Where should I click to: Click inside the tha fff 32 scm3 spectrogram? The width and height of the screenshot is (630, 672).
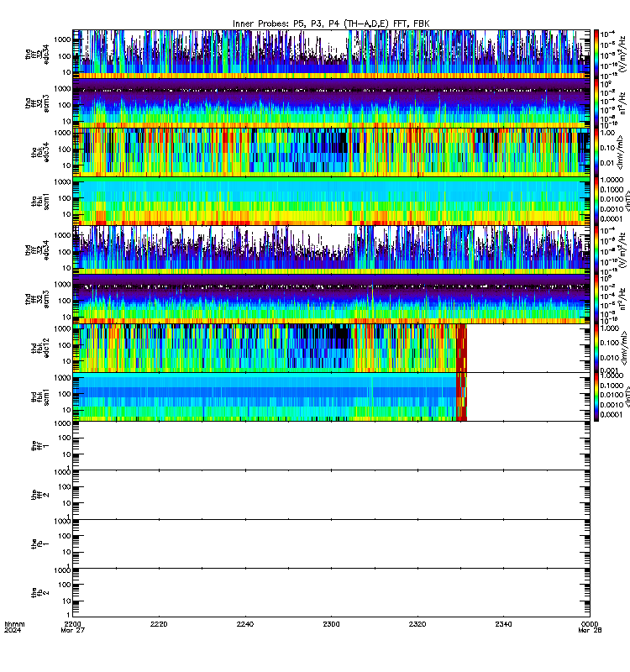331,103
